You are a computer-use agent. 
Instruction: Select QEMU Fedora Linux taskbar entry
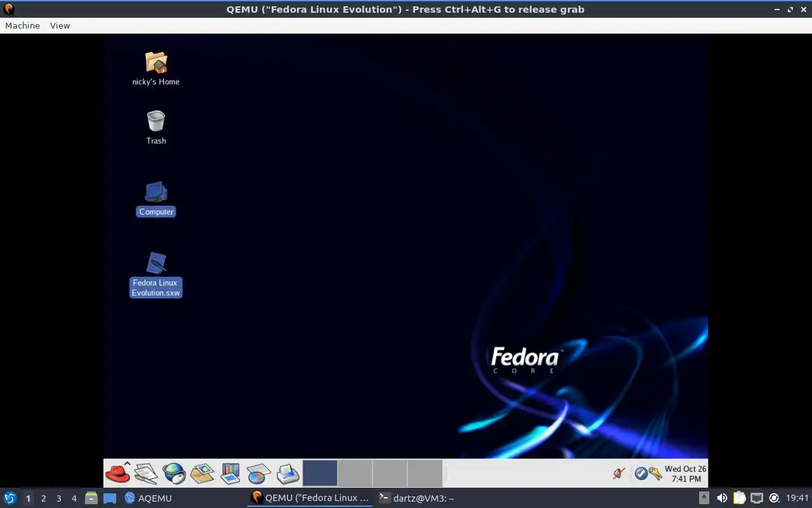[x=310, y=498]
